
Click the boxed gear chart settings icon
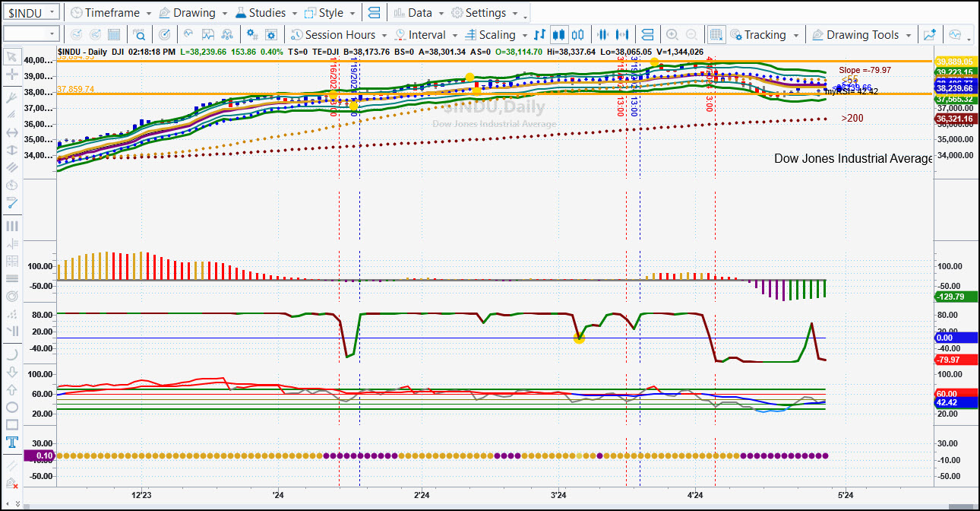[272, 34]
